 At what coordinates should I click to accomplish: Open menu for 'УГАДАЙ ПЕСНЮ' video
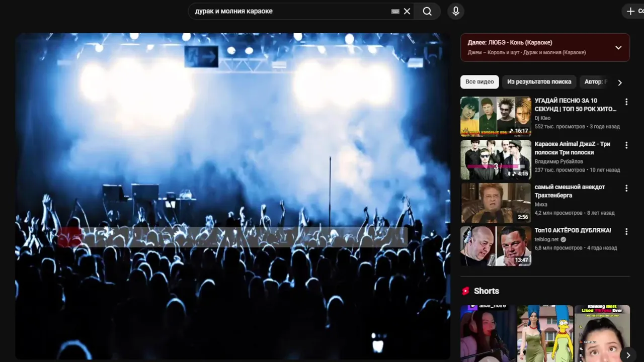coord(626,102)
